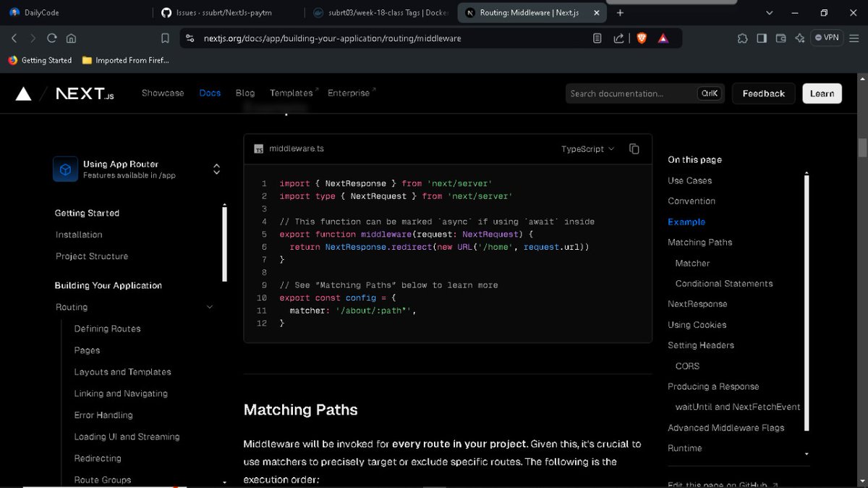
Task: Reload the page with the refresh icon
Action: [x=52, y=38]
